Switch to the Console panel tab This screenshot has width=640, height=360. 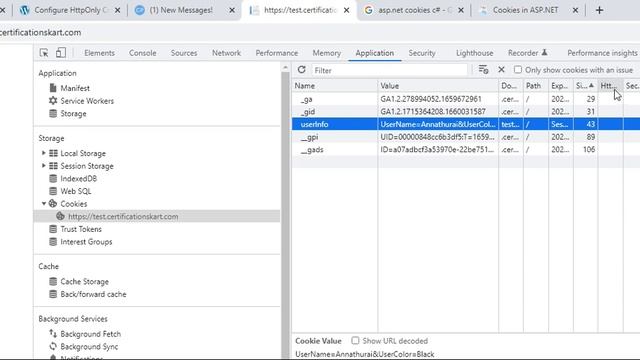[x=142, y=53]
